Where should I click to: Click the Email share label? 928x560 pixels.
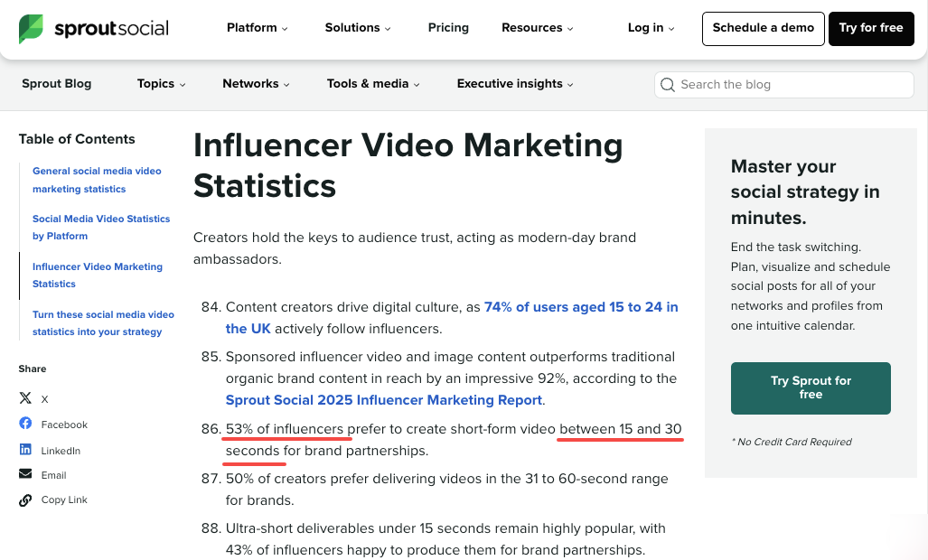[53, 475]
